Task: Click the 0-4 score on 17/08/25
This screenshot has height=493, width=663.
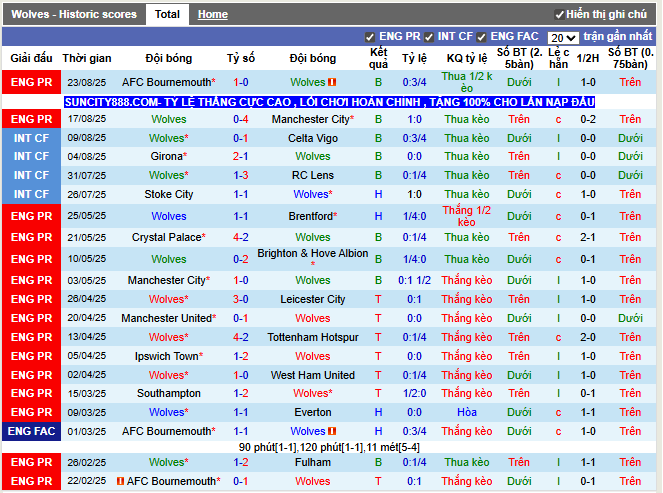Action: click(241, 119)
